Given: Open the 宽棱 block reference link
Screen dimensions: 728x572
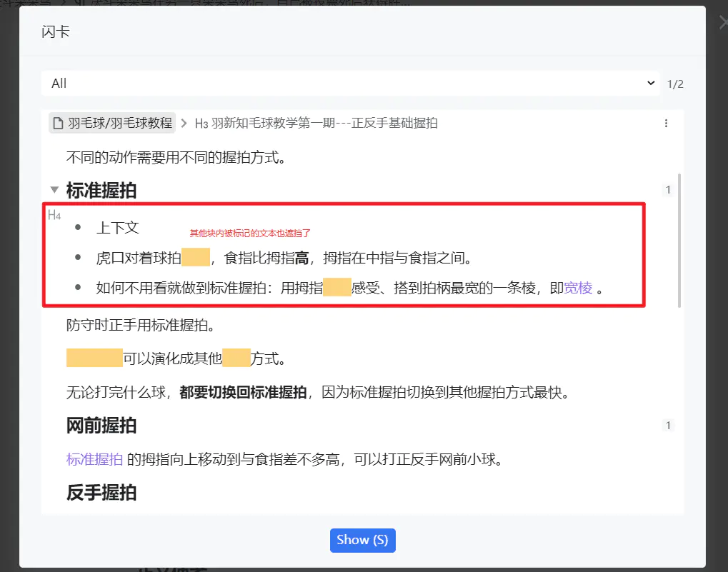Looking at the screenshot, I should click(x=579, y=288).
